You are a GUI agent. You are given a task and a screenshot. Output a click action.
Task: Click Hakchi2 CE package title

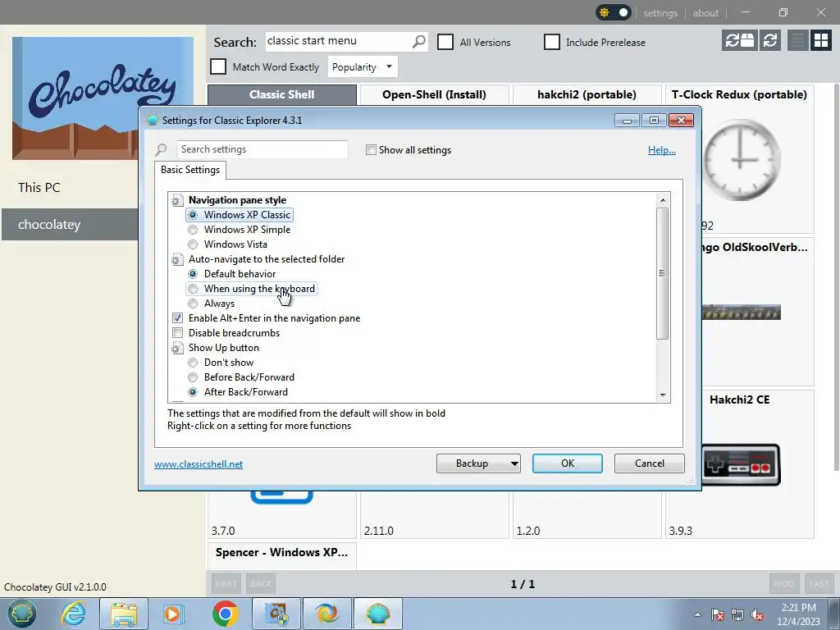coord(739,399)
